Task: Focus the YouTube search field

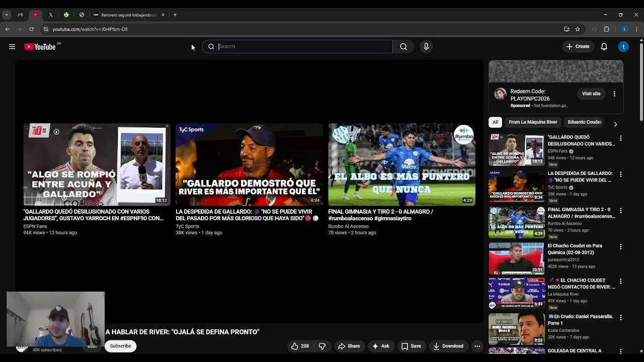Action: (x=298, y=47)
